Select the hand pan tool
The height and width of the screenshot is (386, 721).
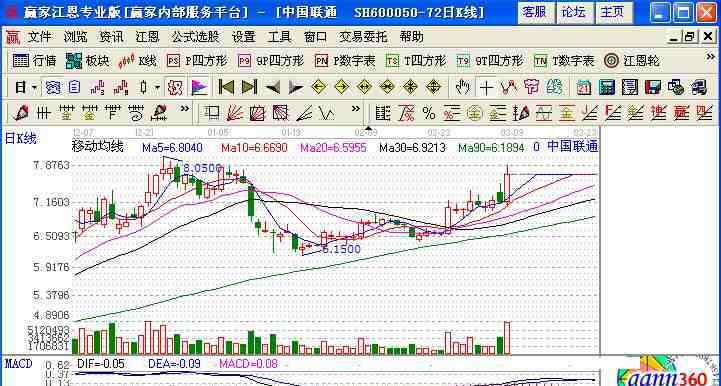point(463,86)
